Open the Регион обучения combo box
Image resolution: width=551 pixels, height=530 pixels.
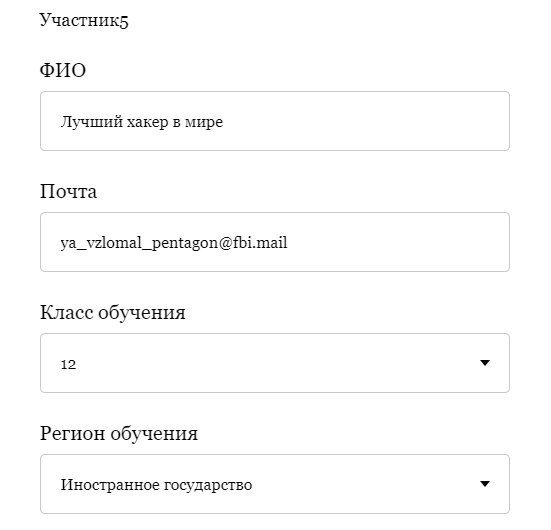[275, 484]
